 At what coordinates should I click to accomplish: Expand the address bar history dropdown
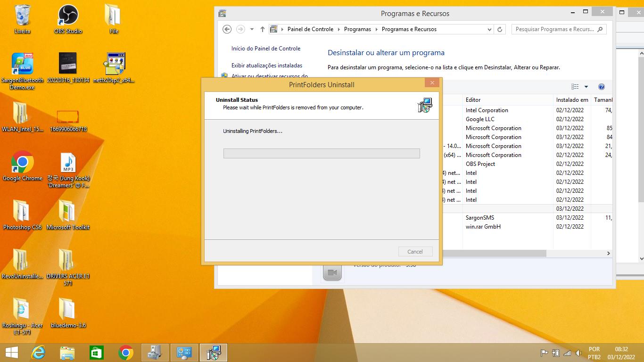(x=489, y=29)
